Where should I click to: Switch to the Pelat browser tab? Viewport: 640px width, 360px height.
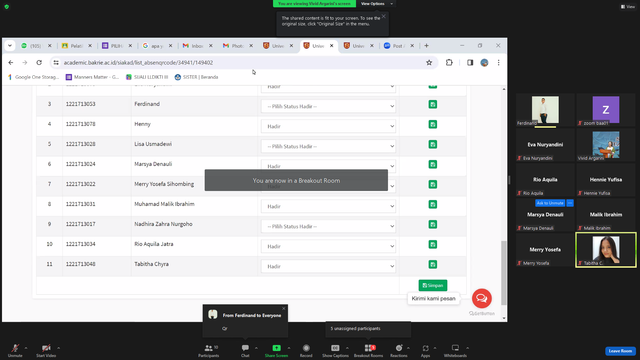76,46
